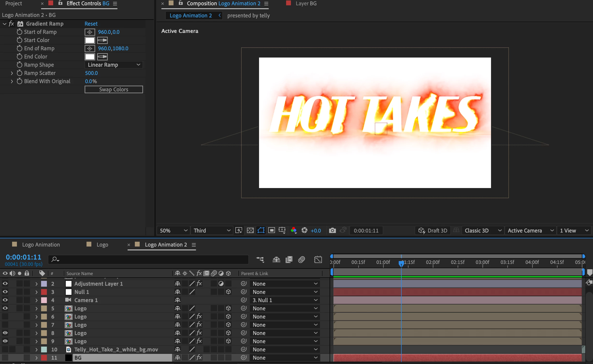
Task: Switch to the Logo Animation timeline tab
Action: point(41,245)
